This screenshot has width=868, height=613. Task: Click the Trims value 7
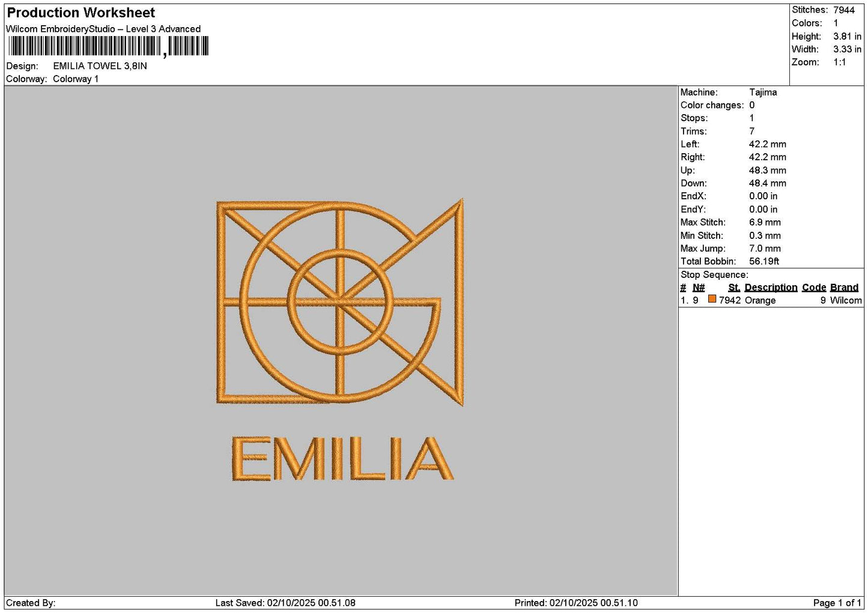tap(752, 131)
